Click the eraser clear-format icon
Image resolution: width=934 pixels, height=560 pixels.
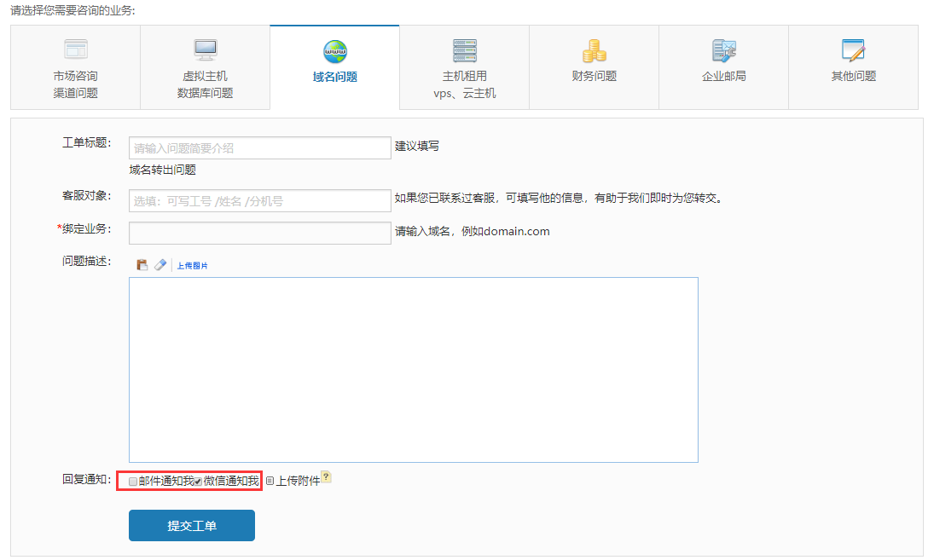point(160,265)
